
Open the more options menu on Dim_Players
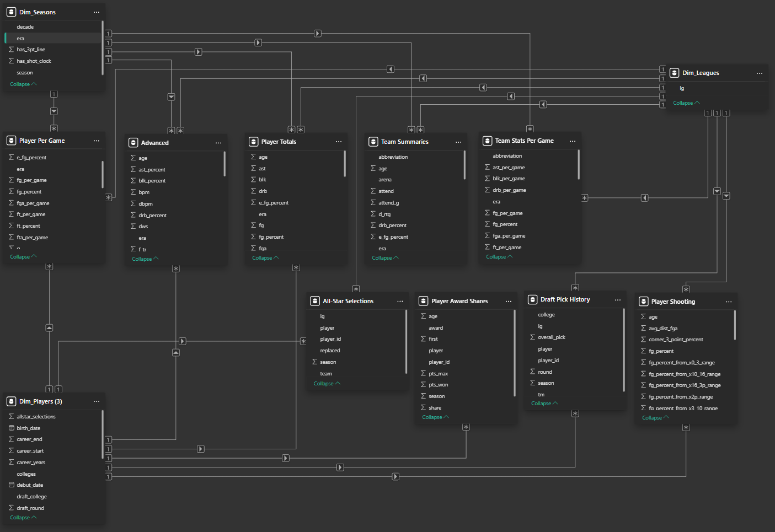96,401
